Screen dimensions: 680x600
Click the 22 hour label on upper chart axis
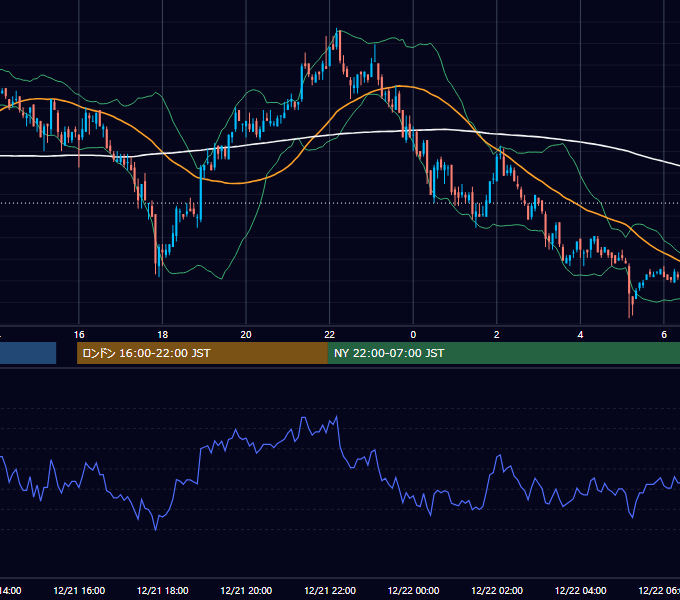tap(330, 335)
